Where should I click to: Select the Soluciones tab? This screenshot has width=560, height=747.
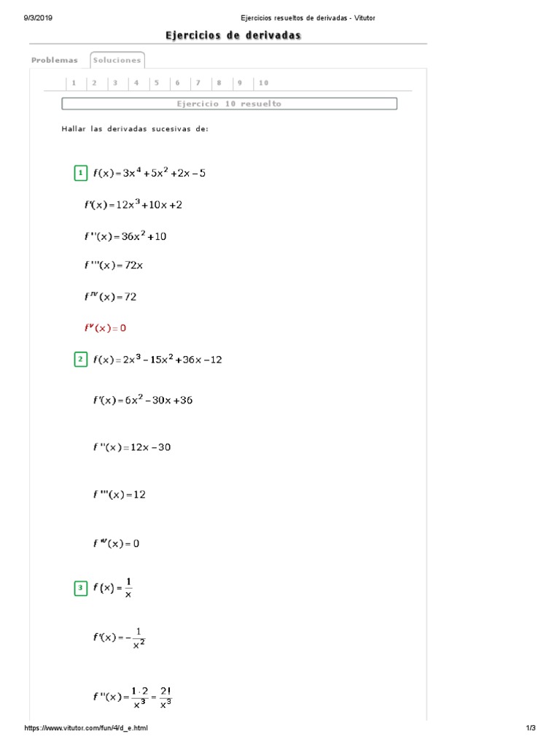117,60
